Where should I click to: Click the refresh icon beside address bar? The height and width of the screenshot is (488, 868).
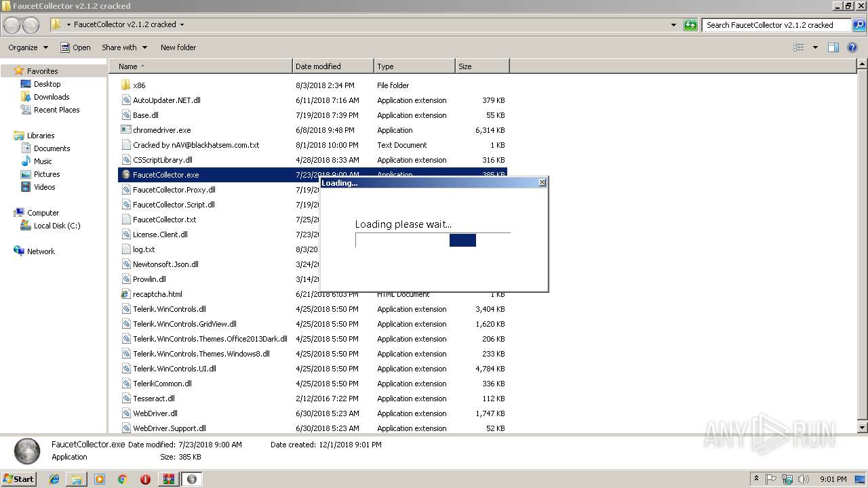click(x=690, y=25)
